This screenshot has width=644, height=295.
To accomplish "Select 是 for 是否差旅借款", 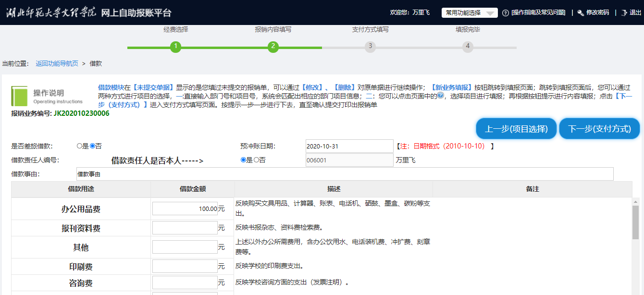I will tap(80, 146).
